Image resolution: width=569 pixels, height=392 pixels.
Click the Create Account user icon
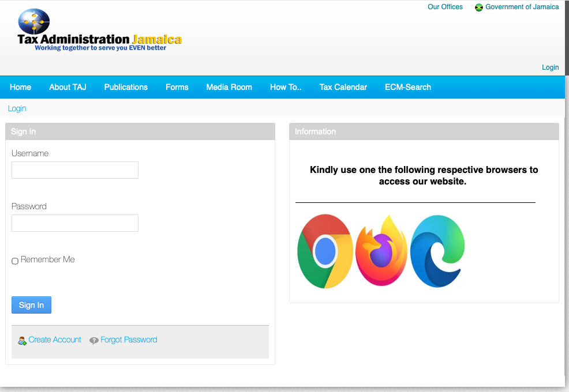22,341
